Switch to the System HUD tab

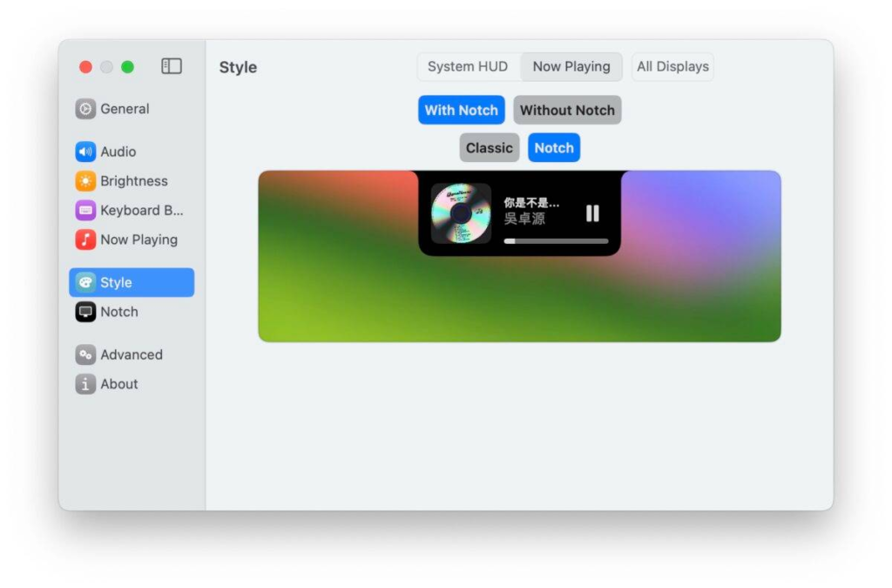[x=469, y=66]
